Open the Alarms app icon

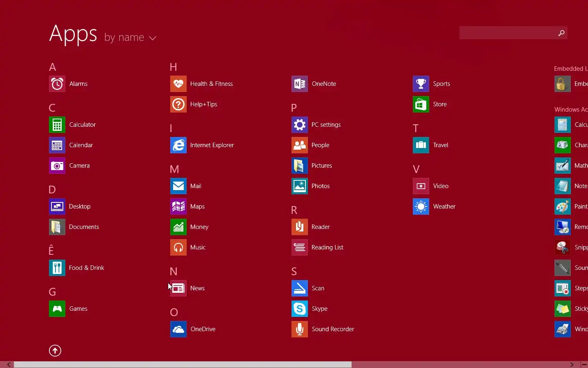pos(57,84)
